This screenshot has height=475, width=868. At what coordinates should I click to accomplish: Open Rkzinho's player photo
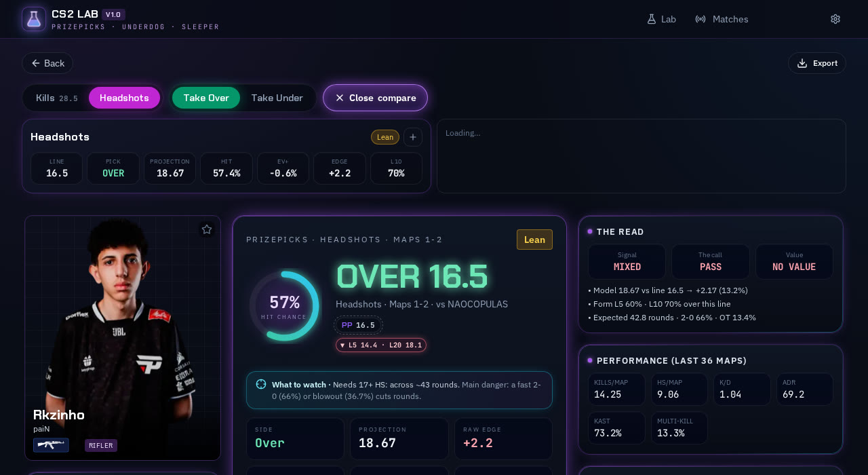[x=123, y=338]
